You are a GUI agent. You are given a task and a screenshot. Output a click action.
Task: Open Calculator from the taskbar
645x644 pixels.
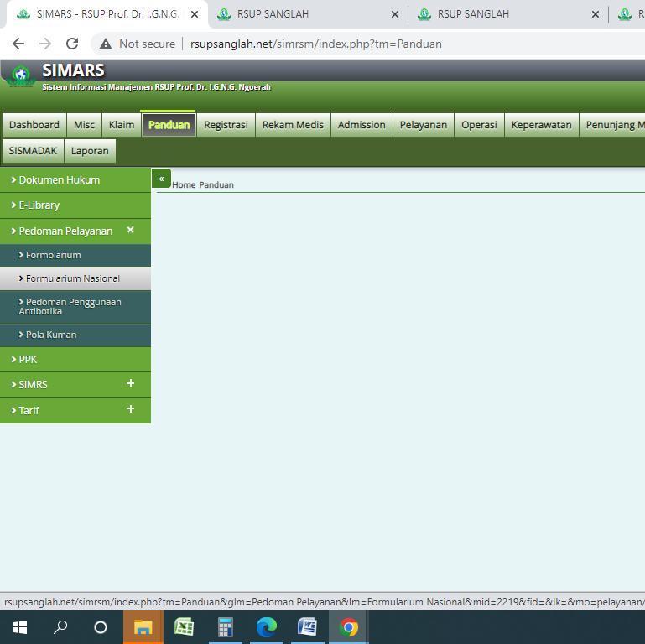click(x=226, y=627)
